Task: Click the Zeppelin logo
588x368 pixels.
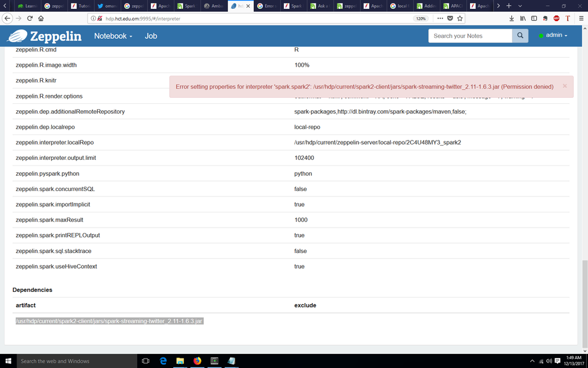Action: [x=44, y=36]
